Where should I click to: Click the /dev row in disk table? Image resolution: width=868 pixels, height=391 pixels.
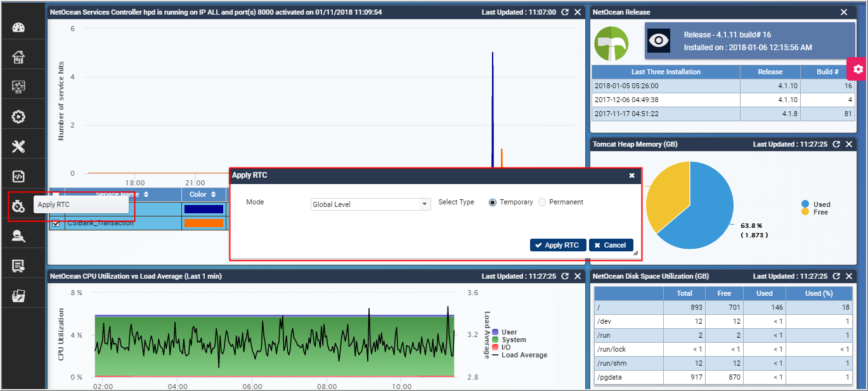tap(724, 322)
